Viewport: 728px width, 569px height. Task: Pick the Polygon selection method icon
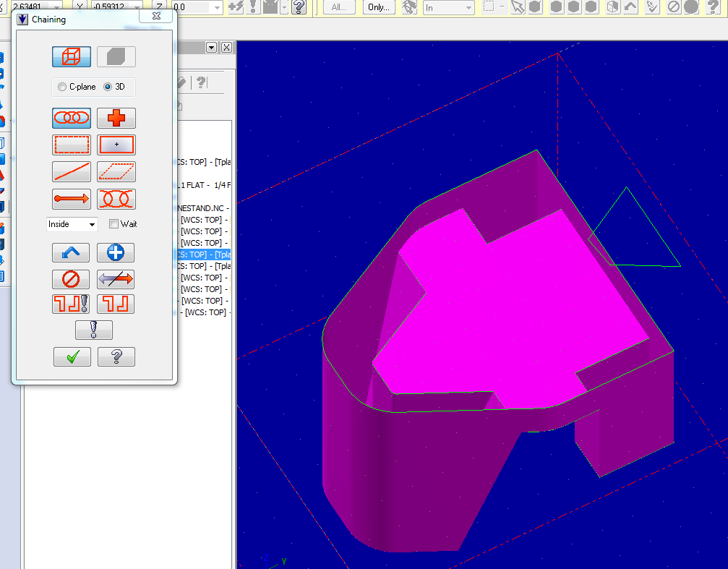(116, 172)
